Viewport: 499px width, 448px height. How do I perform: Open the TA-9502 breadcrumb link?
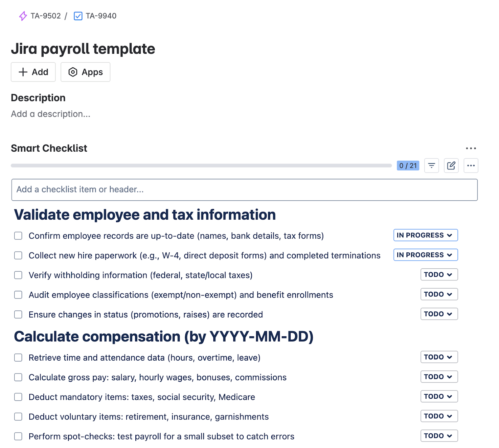pos(46,16)
